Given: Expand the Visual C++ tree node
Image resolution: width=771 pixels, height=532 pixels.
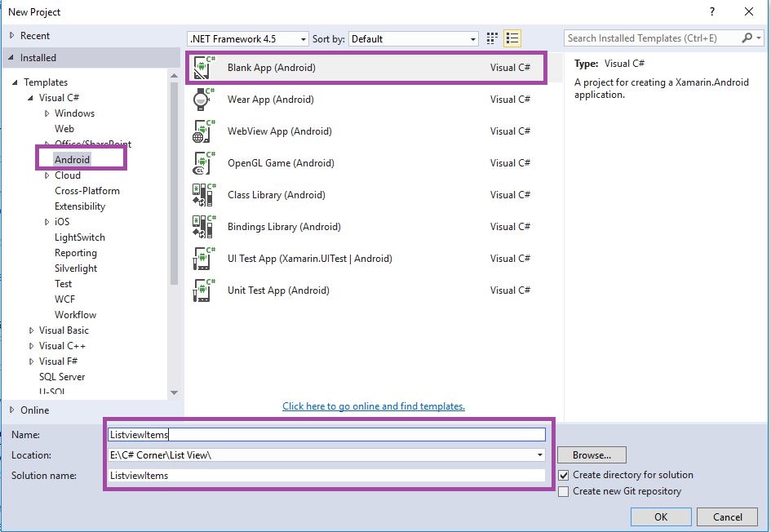Looking at the screenshot, I should point(31,346).
